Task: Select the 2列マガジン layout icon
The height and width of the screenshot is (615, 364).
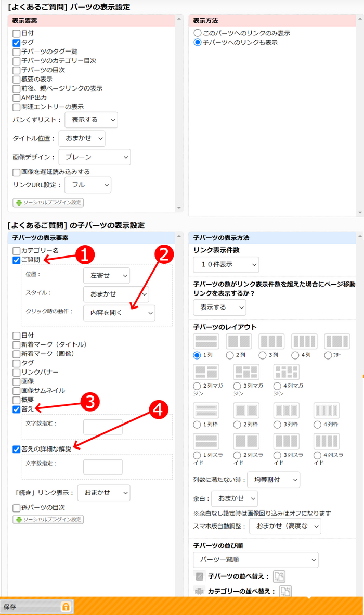Action: (206, 372)
